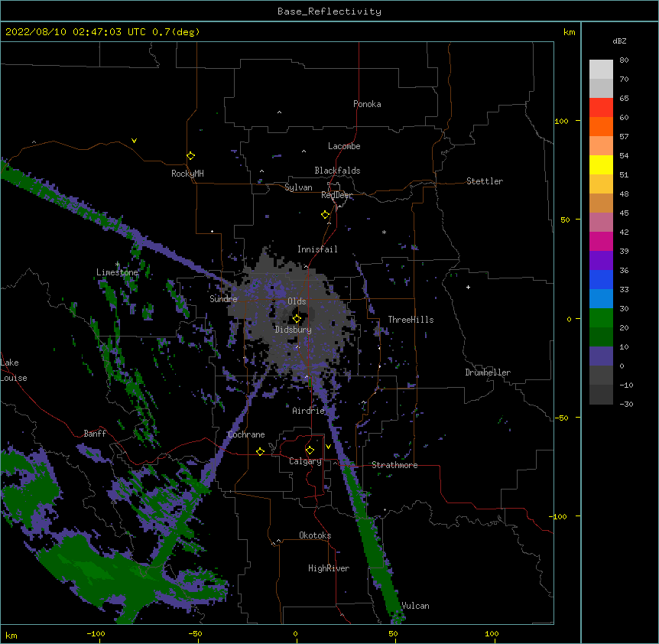The image size is (659, 644).
Task: Click the Cochrane city label
Action: pos(246,434)
